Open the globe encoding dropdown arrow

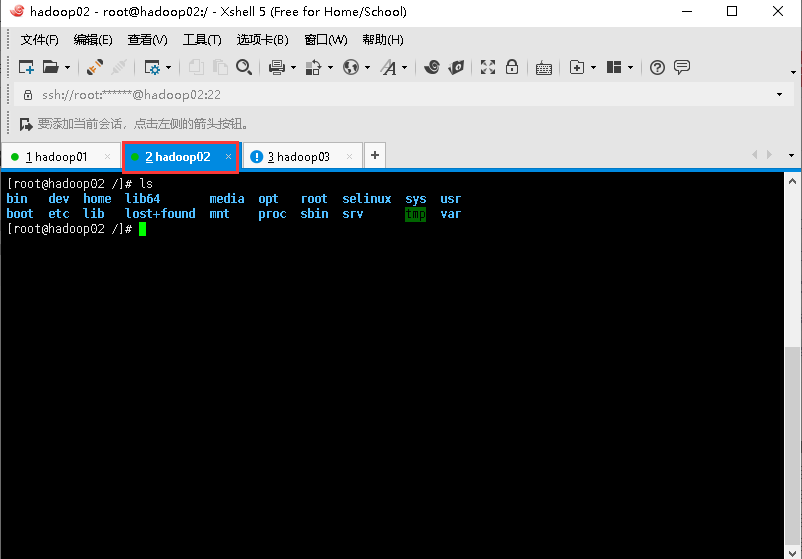(x=367, y=68)
